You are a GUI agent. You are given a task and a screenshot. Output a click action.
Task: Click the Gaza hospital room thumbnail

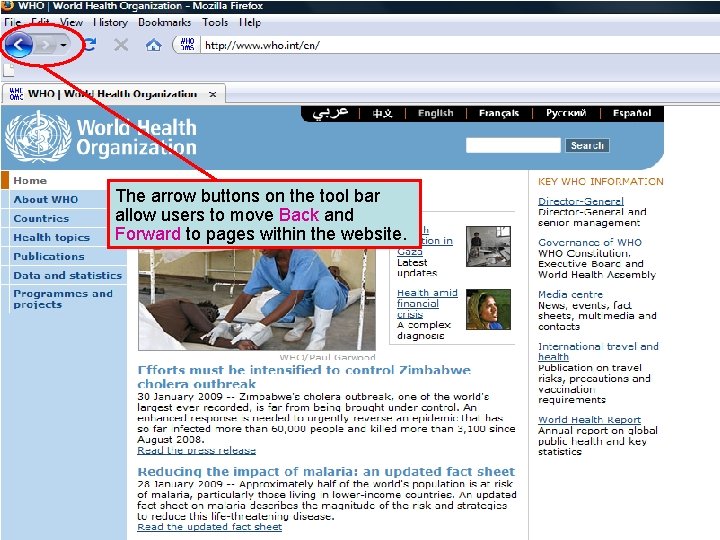pyautogui.click(x=488, y=246)
